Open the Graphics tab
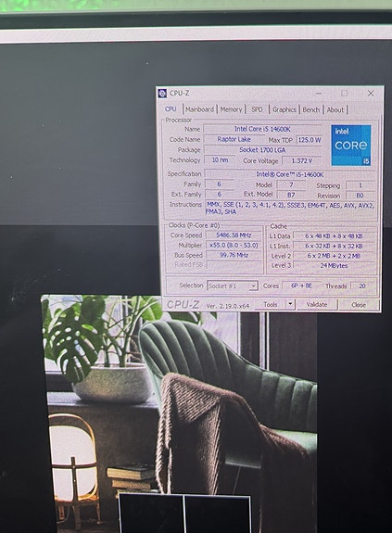Viewport: 392px width, 533px height. (x=285, y=109)
